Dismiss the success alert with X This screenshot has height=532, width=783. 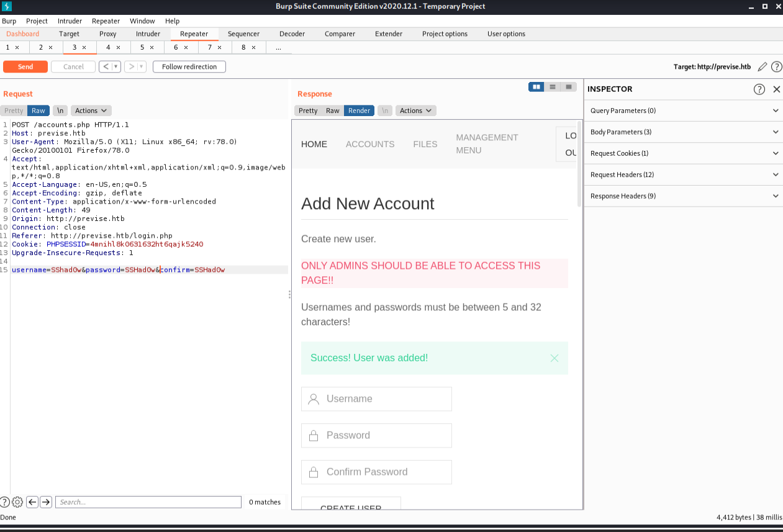pos(554,358)
